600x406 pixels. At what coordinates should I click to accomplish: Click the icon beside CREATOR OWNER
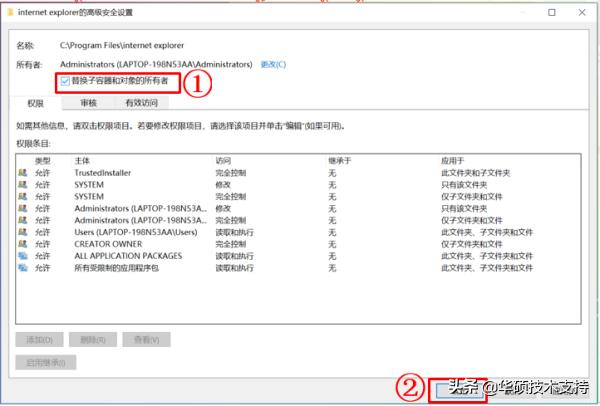point(23,244)
